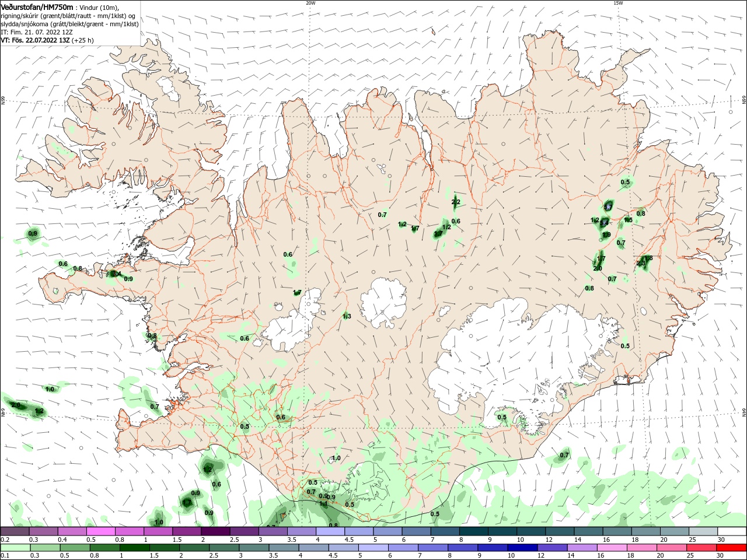The height and width of the screenshot is (560, 747).
Task: Pick the palest green lower-scale swatch at 0.1
Action: [x=15, y=548]
